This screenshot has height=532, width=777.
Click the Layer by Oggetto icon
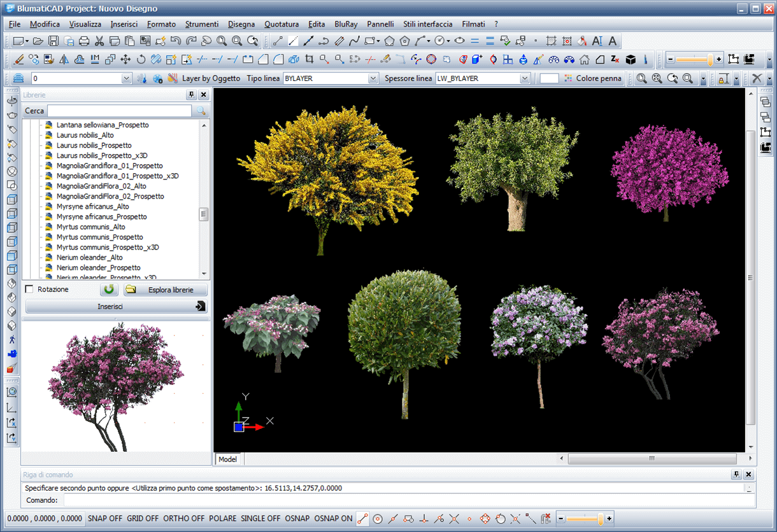173,78
